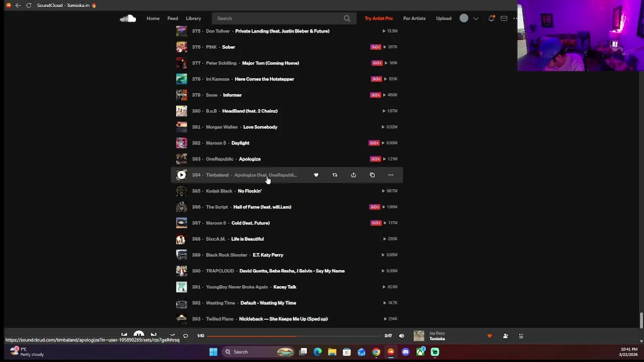Open E.T. Katy Perry track
The image size is (644, 362).
click(268, 255)
